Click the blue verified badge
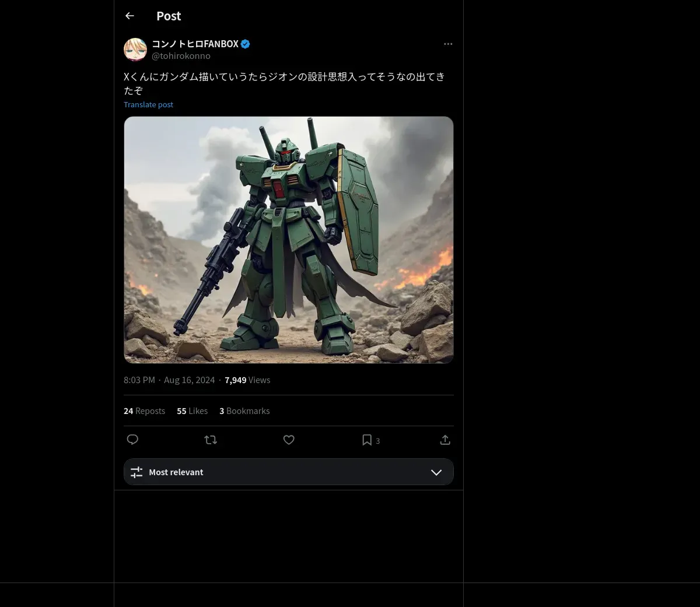Image resolution: width=700 pixels, height=607 pixels. pos(246,44)
